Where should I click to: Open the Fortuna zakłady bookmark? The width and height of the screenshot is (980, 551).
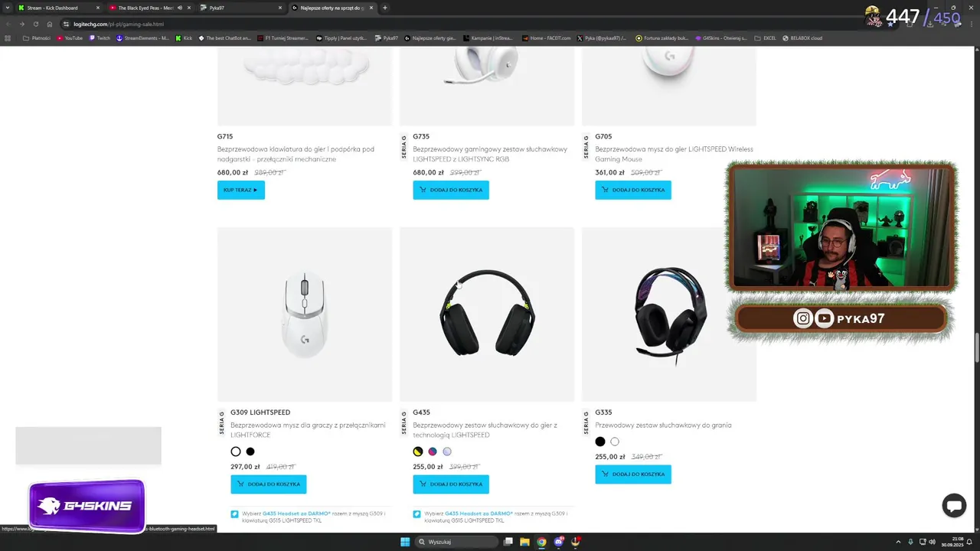coord(662,37)
